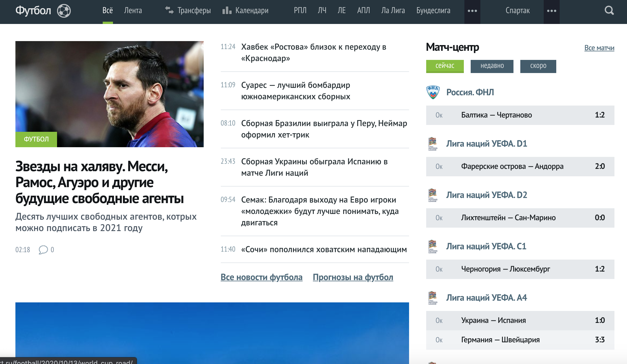This screenshot has height=364, width=627.
Task: Open news about Хавбек Ростова
Action: (x=313, y=52)
